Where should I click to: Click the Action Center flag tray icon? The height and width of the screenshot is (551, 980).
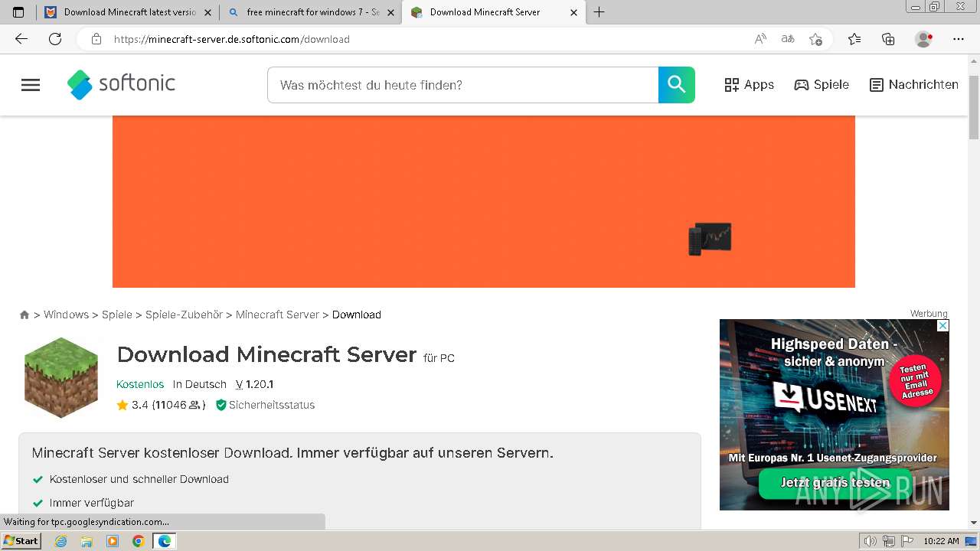coord(906,541)
